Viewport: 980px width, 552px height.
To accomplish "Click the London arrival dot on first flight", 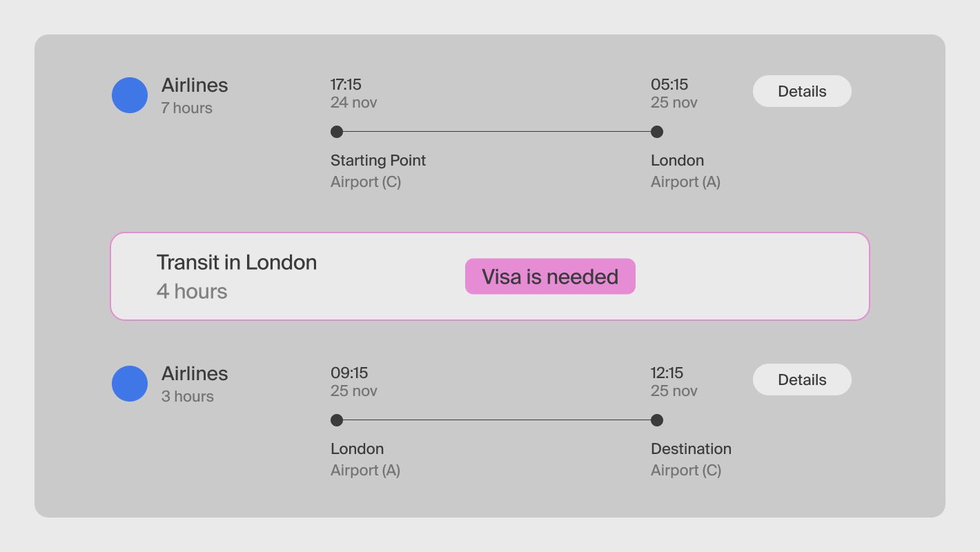I will coord(657,132).
